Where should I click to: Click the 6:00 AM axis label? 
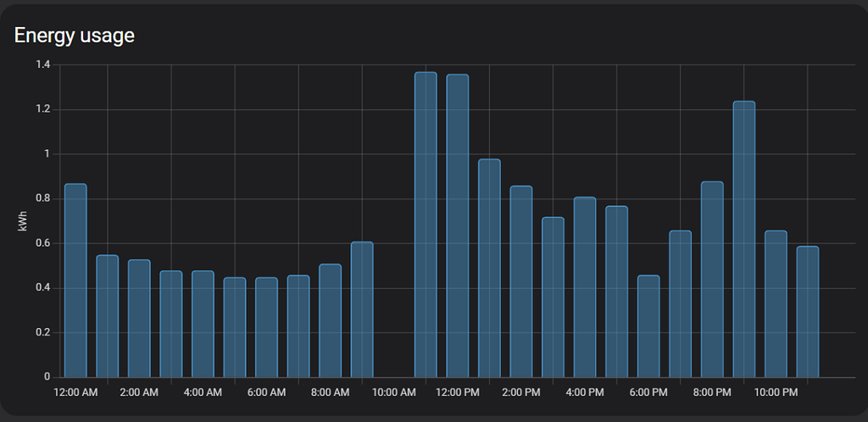tap(266, 392)
